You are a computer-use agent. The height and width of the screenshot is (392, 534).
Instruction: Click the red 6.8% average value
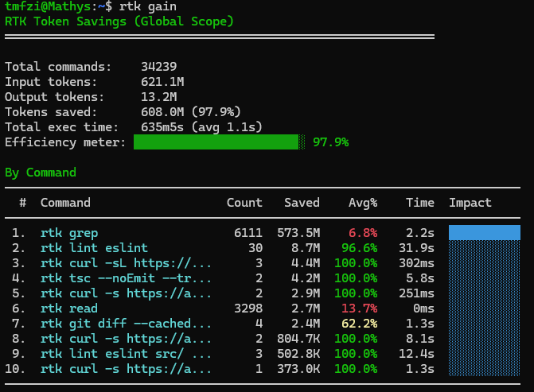coord(363,233)
